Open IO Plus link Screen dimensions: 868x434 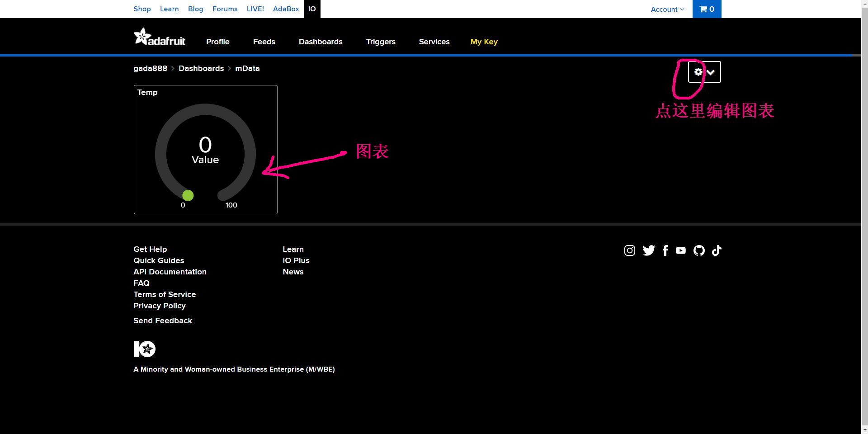pyautogui.click(x=296, y=260)
